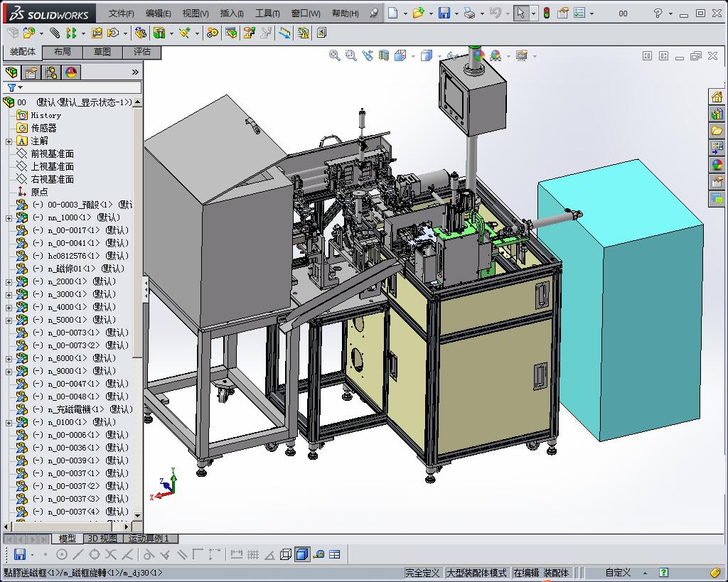Expand the n_2000<1> subassembly node
This screenshot has height=582, width=728.
pyautogui.click(x=9, y=281)
